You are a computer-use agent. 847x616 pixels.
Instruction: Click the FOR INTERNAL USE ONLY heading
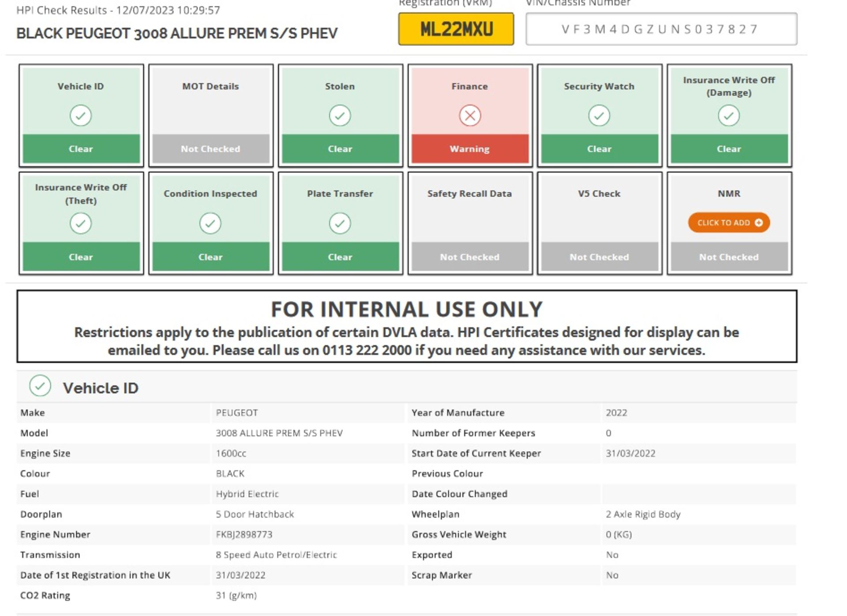pyautogui.click(x=407, y=309)
